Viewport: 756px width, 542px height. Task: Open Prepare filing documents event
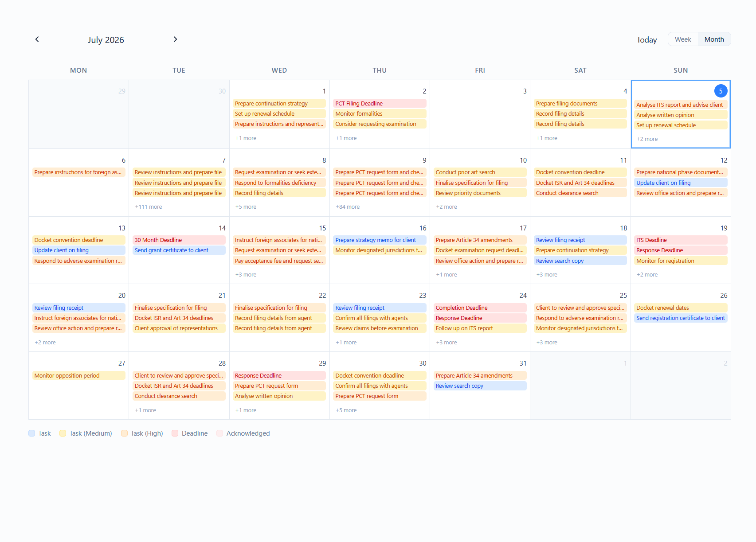click(x=580, y=103)
